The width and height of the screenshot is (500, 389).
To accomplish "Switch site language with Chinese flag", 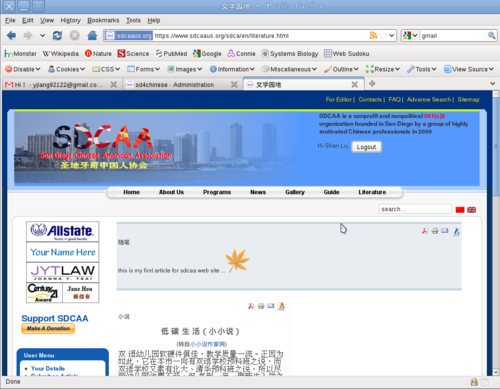I will click(460, 210).
